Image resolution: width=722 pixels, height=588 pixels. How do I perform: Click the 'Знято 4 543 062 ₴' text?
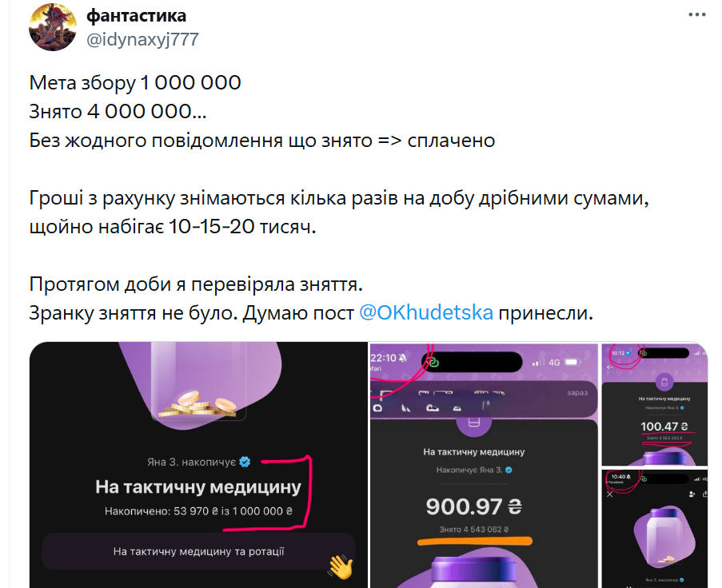click(474, 530)
